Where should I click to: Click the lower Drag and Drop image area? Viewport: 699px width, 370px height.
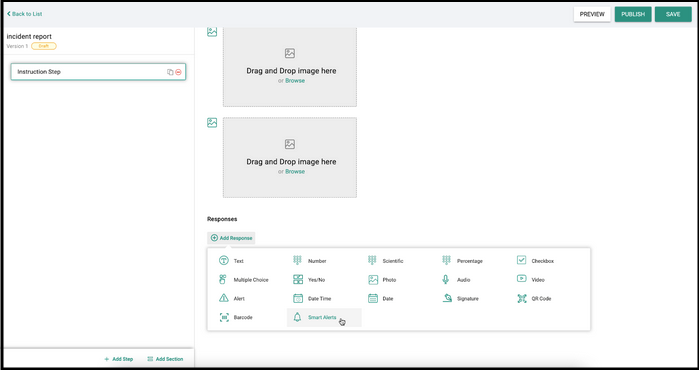[290, 157]
